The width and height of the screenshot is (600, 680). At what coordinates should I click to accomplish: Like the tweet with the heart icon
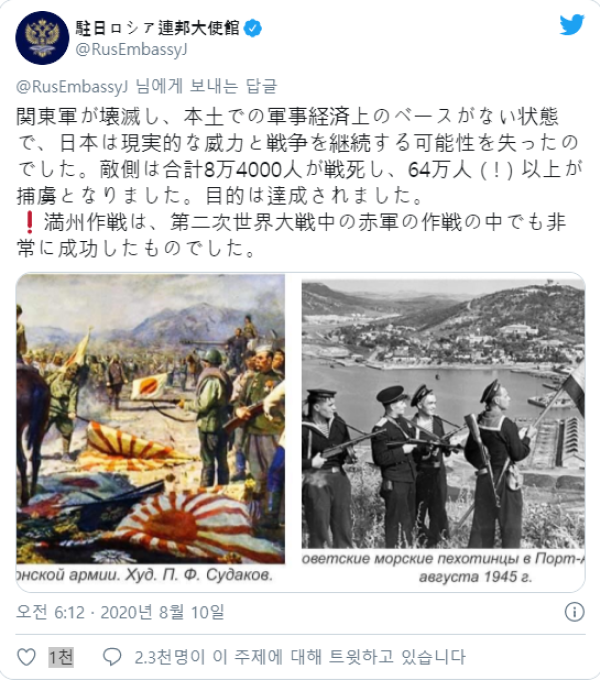[x=26, y=657]
